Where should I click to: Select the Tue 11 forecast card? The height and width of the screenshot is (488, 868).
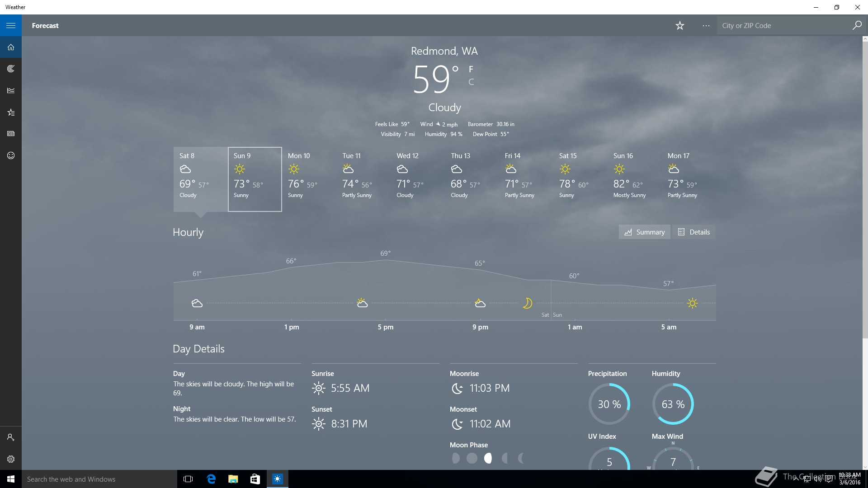click(363, 179)
